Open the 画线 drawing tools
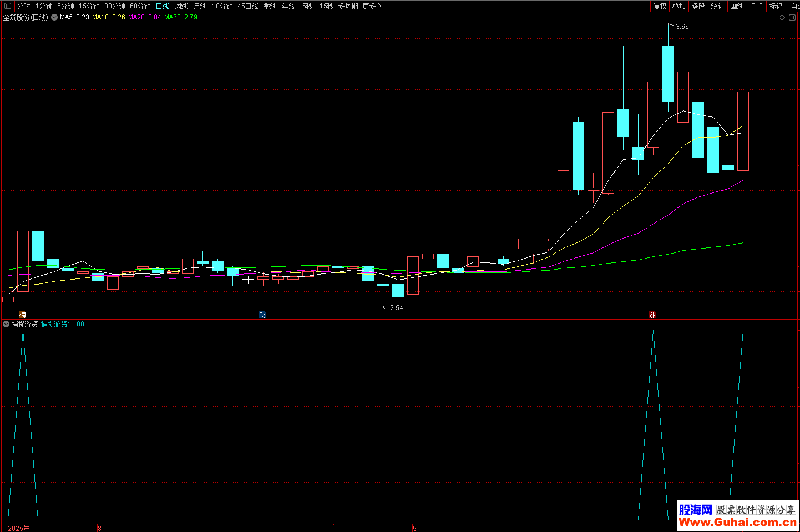Viewport: 800px width, 532px height. [737, 6]
